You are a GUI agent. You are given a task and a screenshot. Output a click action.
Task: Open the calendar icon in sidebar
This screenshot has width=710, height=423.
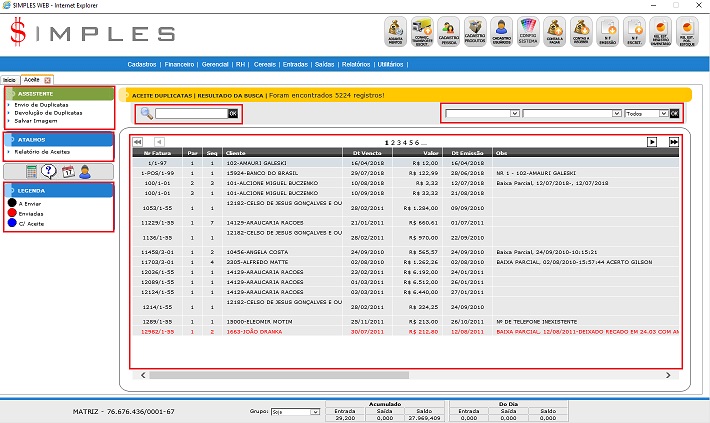pyautogui.click(x=67, y=171)
